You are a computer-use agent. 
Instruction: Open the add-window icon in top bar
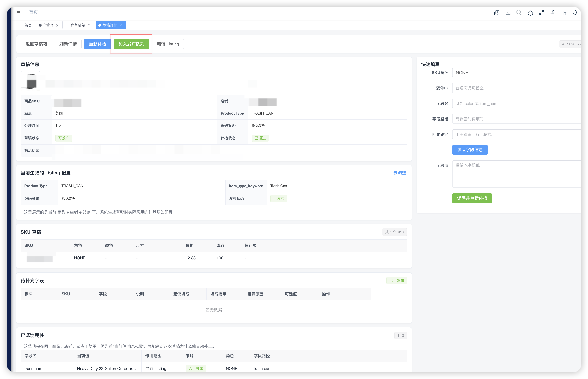pyautogui.click(x=497, y=13)
